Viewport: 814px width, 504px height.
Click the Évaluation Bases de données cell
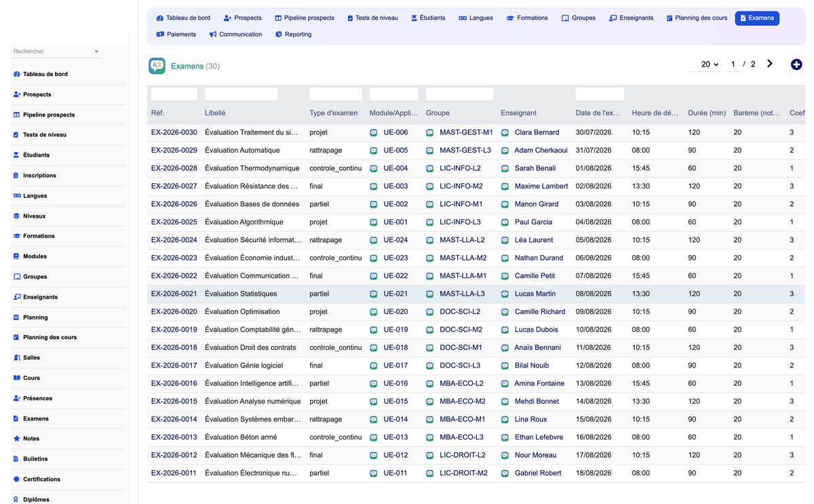coord(252,204)
